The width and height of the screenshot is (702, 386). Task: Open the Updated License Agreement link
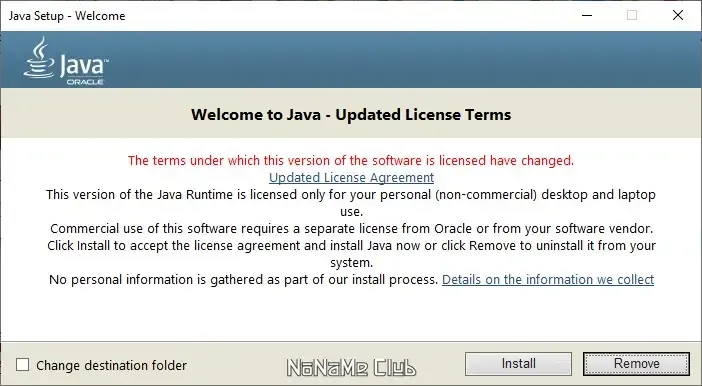(351, 177)
